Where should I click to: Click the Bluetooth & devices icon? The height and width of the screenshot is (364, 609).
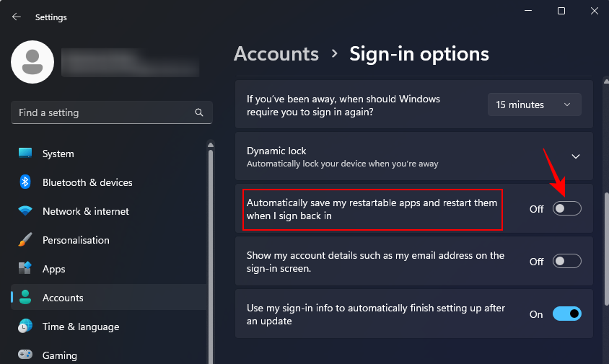click(25, 182)
